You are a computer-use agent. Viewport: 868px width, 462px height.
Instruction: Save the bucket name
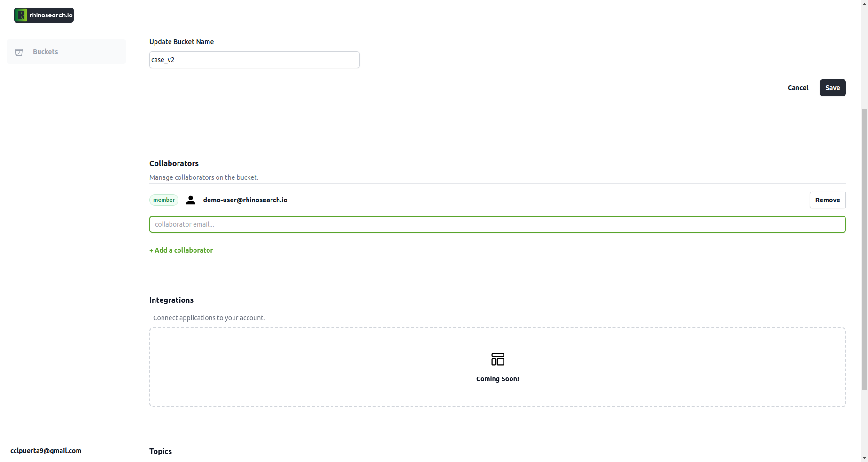pos(832,88)
